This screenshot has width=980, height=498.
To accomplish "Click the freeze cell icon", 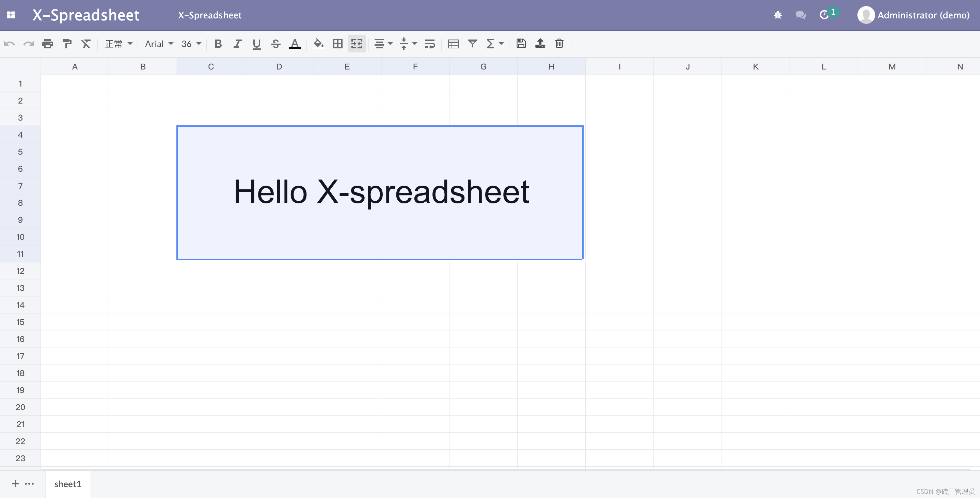I will [x=453, y=44].
